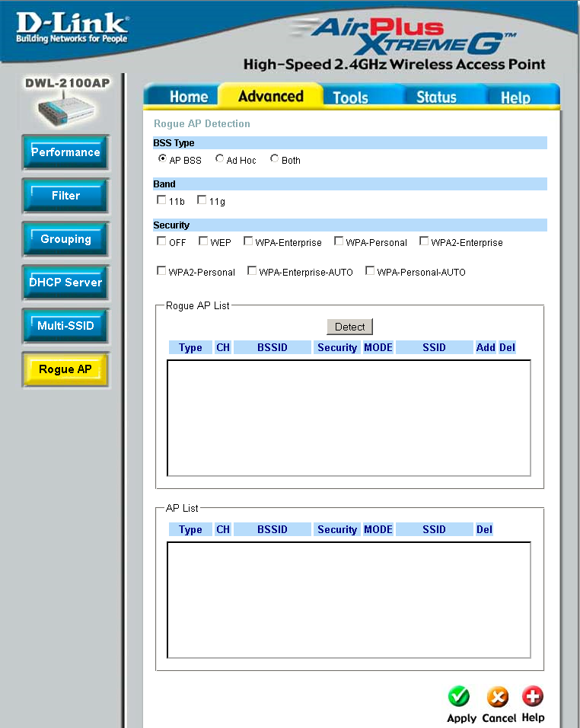
Task: Check the WPA-Enterprise checkbox
Action: pos(248,241)
